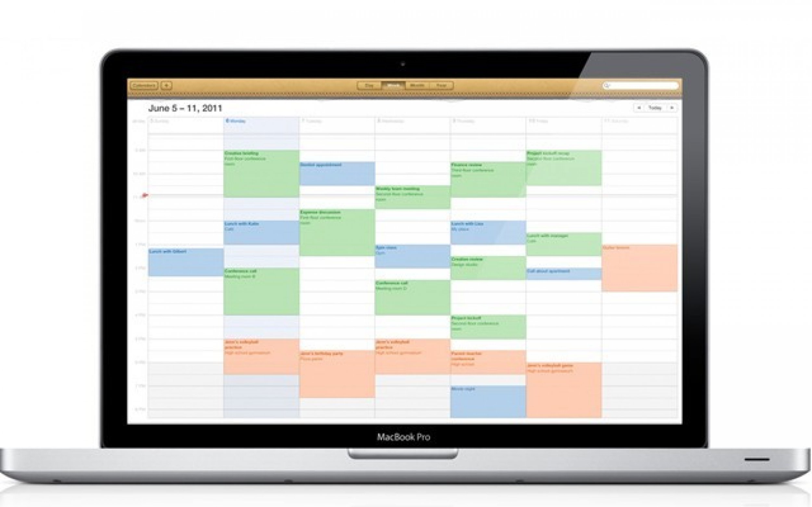Click the Week view icon
The image size is (812, 507).
(x=393, y=86)
